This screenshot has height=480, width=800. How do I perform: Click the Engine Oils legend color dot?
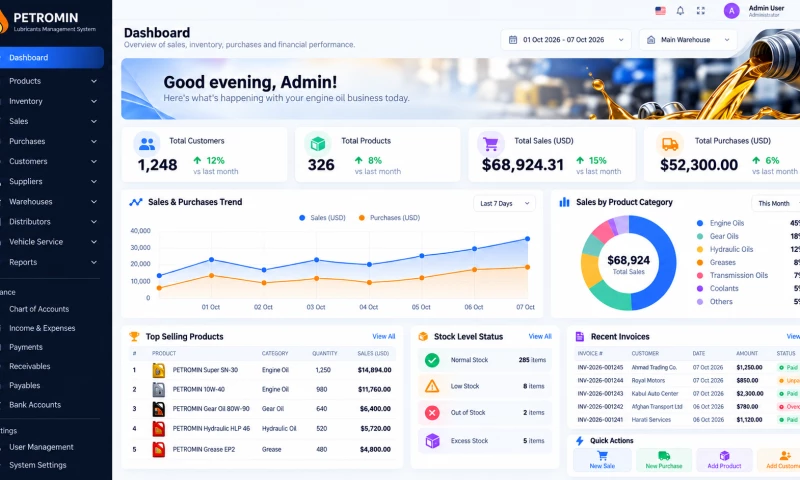[x=700, y=223]
